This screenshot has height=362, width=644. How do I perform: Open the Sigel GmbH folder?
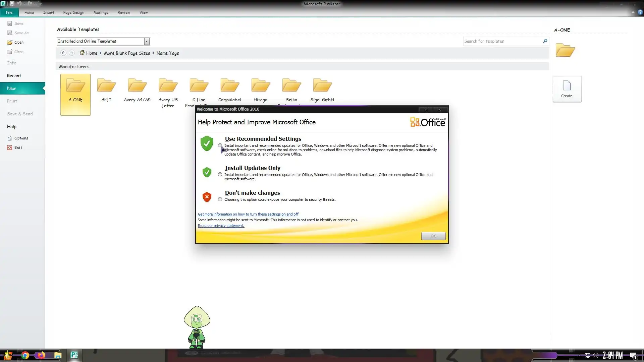[x=322, y=85]
